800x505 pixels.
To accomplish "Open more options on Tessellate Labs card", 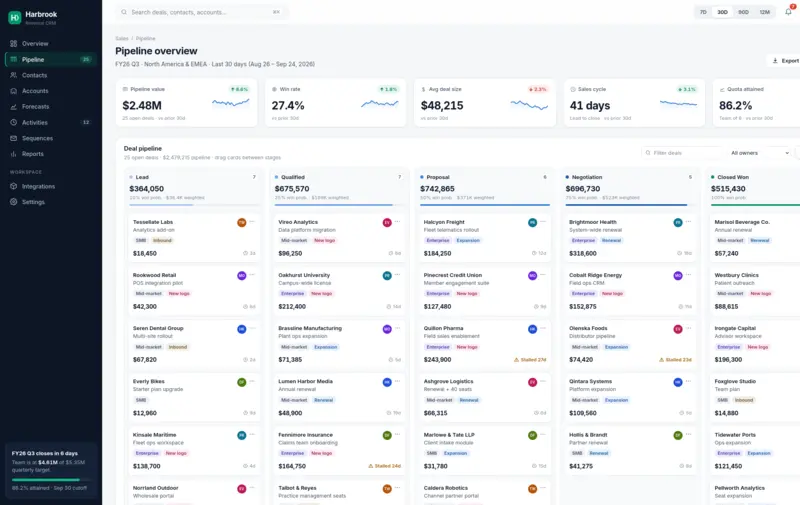I will pos(252,221).
